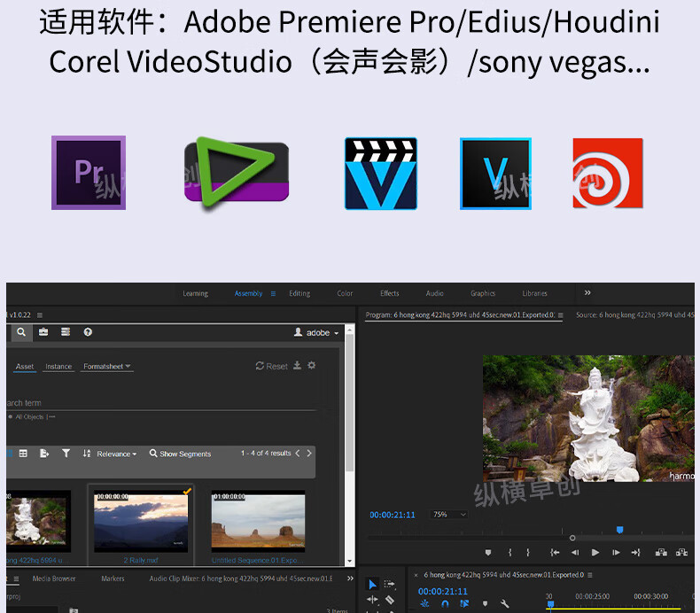The height and width of the screenshot is (613, 700).
Task: Toggle the timeline Snap magnet icon
Action: tap(445, 604)
